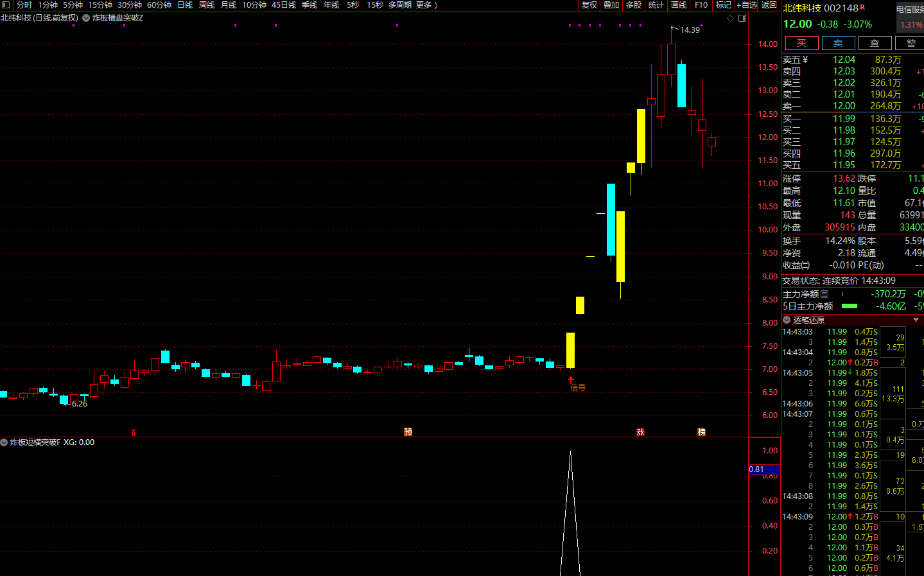
Task: Click the filter funnel icon in tick panel
Action: (916, 320)
